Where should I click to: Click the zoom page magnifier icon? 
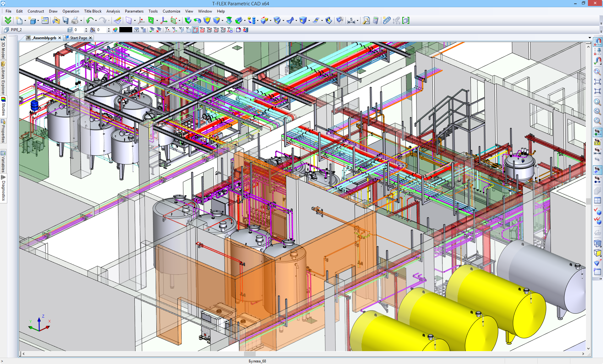point(597,102)
